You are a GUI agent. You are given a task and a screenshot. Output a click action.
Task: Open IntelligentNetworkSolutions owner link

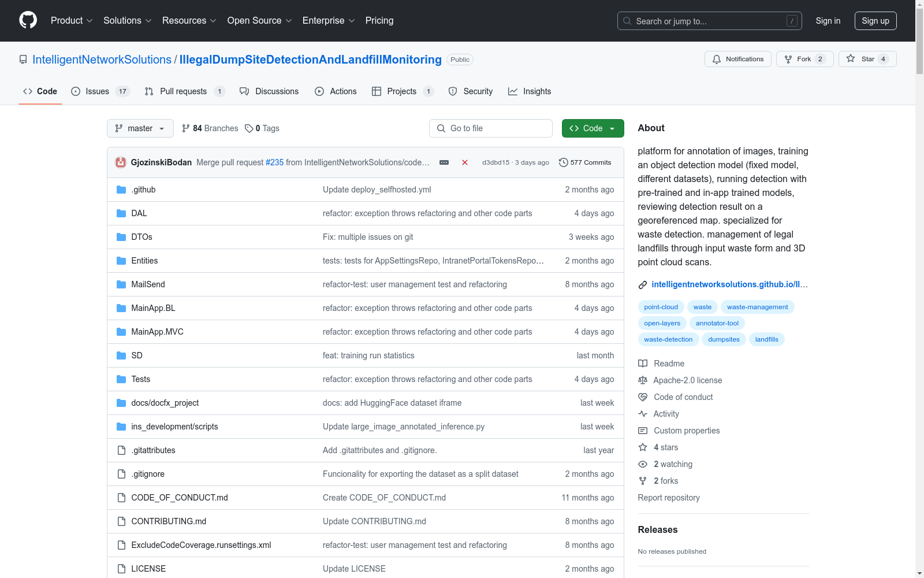coord(102,60)
